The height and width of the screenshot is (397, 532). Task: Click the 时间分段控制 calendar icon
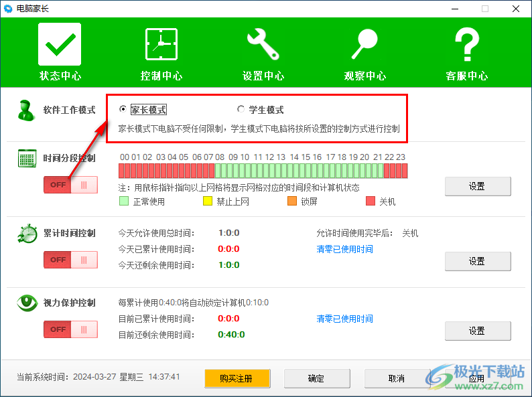[x=27, y=159]
